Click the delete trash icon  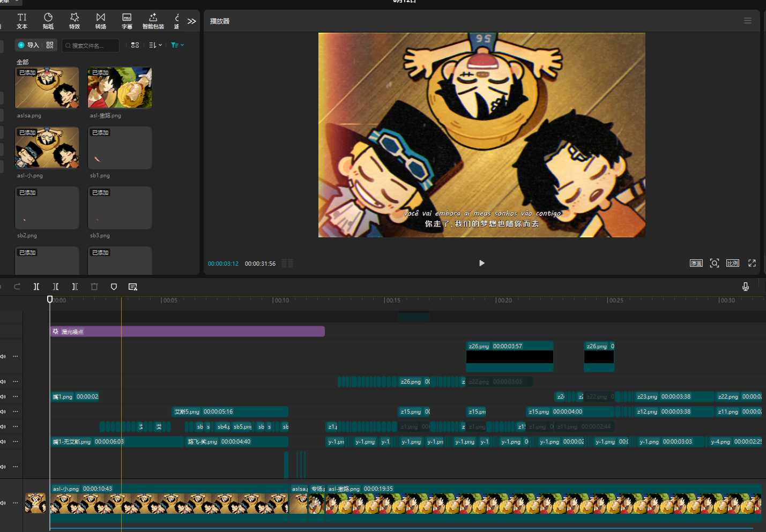click(x=94, y=287)
